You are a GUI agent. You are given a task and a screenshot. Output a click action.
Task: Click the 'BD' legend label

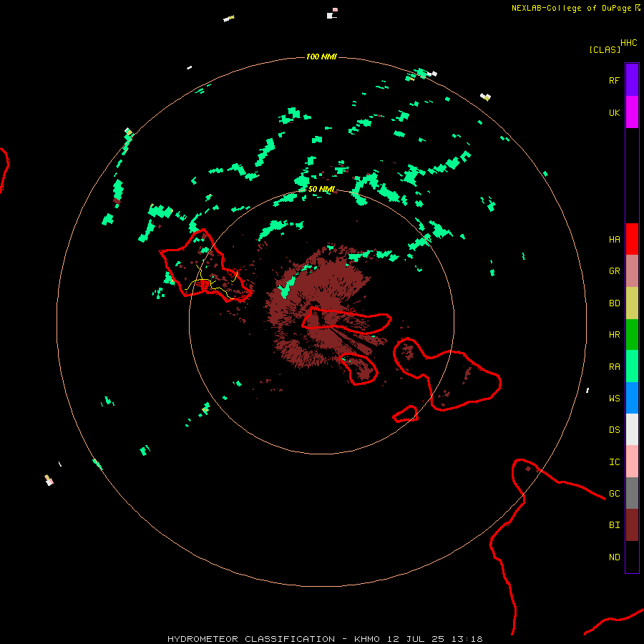[x=614, y=303]
